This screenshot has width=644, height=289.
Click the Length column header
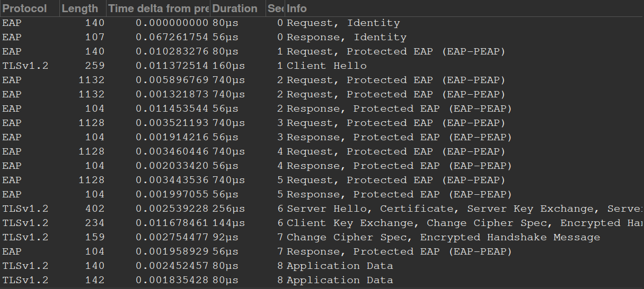pyautogui.click(x=80, y=8)
